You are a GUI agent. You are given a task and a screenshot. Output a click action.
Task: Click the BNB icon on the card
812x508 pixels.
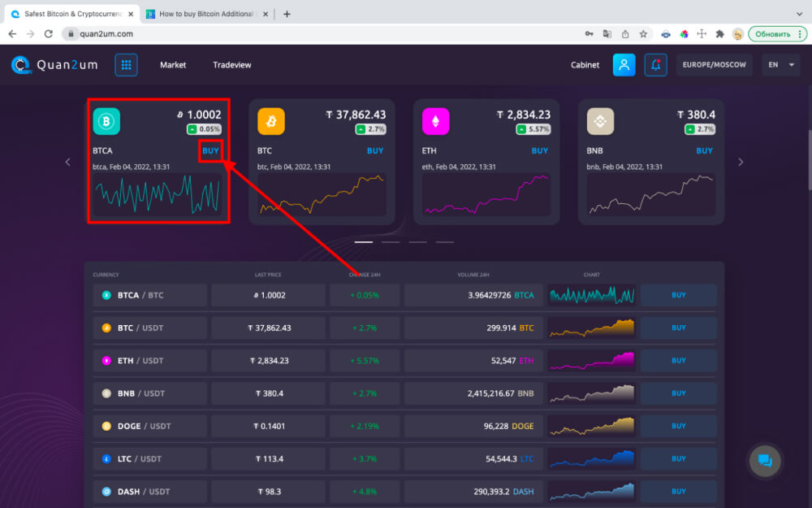601,122
